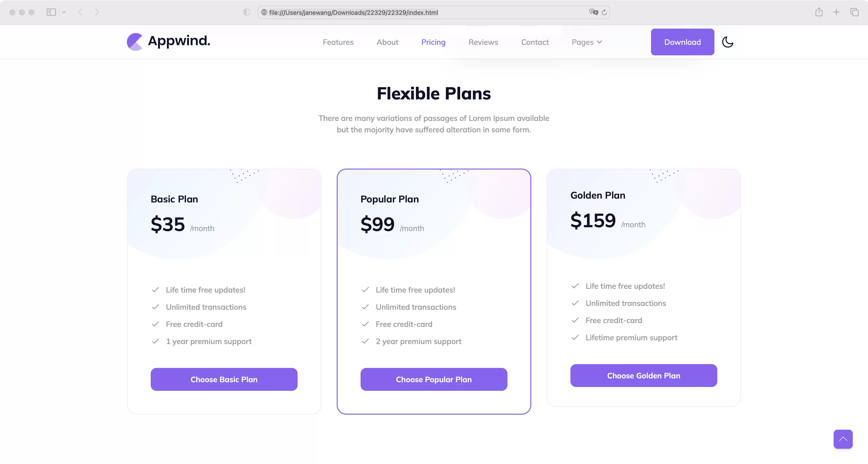Click the Download button icon
This screenshot has width=868, height=464.
tap(682, 42)
